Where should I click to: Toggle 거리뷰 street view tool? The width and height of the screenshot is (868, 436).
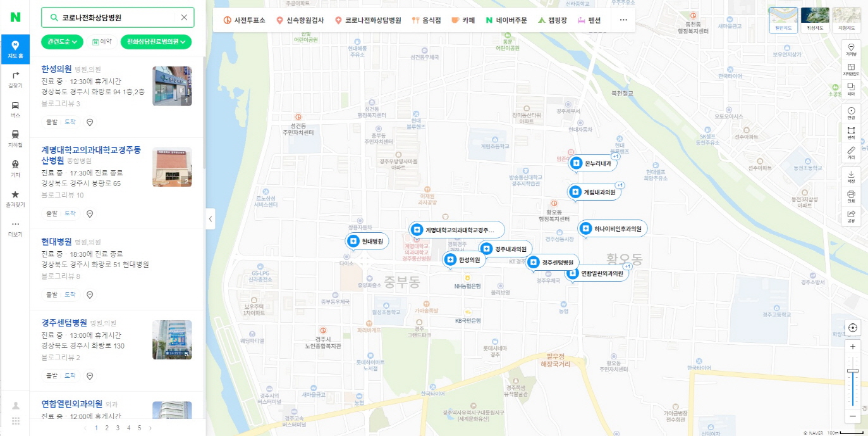[851, 50]
